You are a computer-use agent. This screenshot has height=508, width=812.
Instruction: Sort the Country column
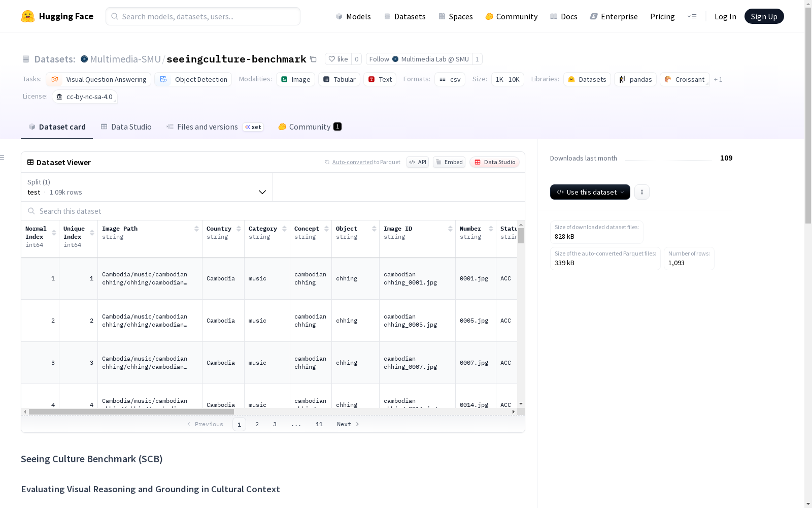coord(239,229)
